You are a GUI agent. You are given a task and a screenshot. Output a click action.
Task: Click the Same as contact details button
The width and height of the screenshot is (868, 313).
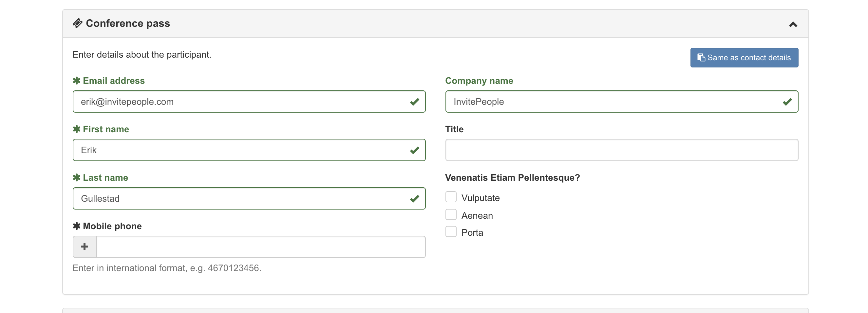pyautogui.click(x=744, y=58)
